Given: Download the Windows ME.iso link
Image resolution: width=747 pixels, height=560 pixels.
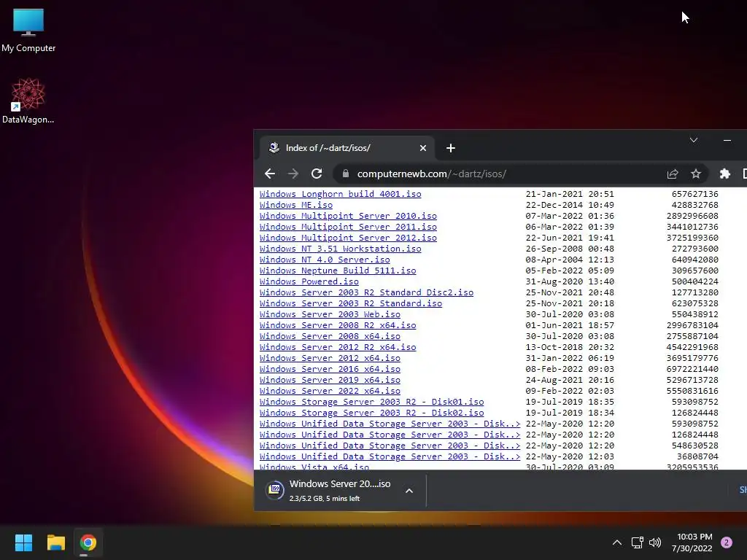Looking at the screenshot, I should (x=296, y=205).
